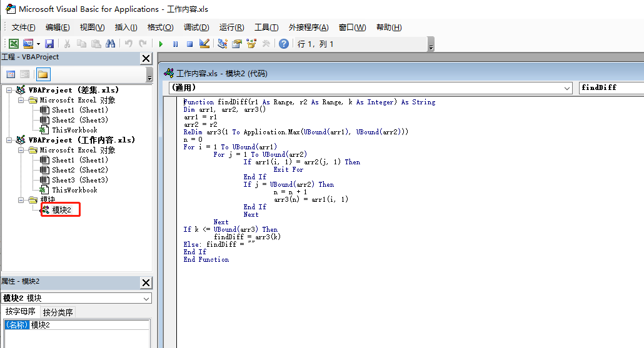The image size is (644, 348).
Task: Select Sheet1 (Sheet1) under 工作内容.xls
Action: pos(79,160)
